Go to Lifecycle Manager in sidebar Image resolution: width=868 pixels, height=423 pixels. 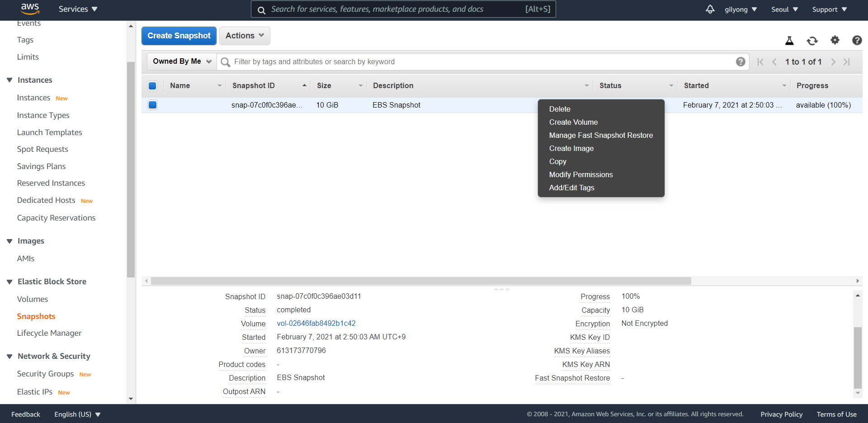click(x=49, y=333)
